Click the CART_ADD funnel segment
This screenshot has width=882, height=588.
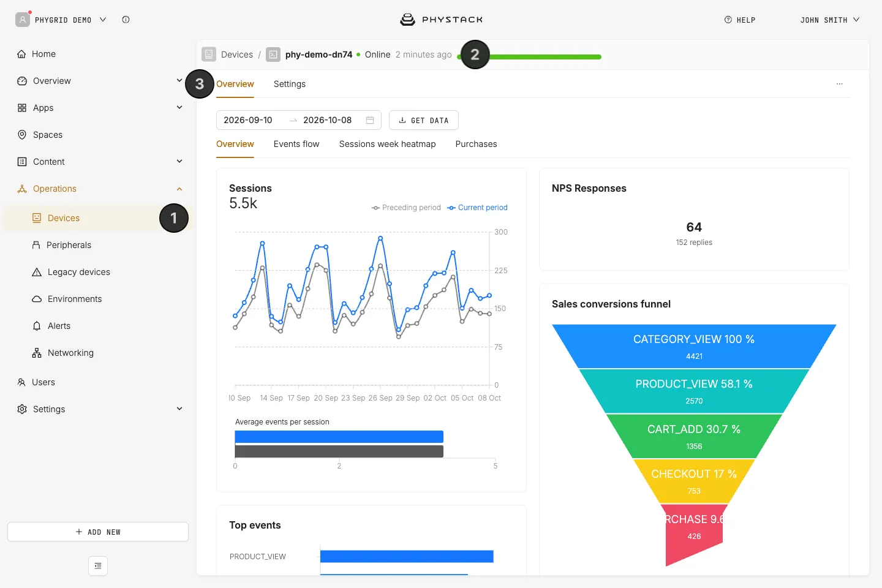(694, 436)
